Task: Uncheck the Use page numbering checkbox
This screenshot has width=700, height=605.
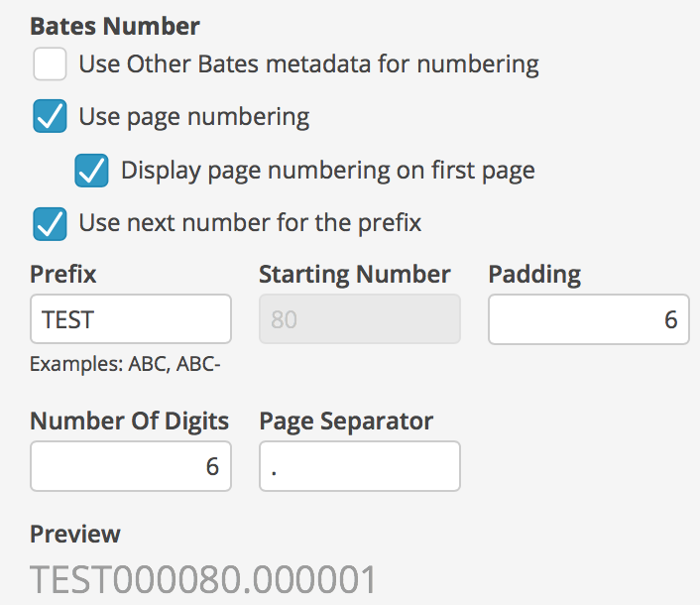Action: tap(50, 116)
